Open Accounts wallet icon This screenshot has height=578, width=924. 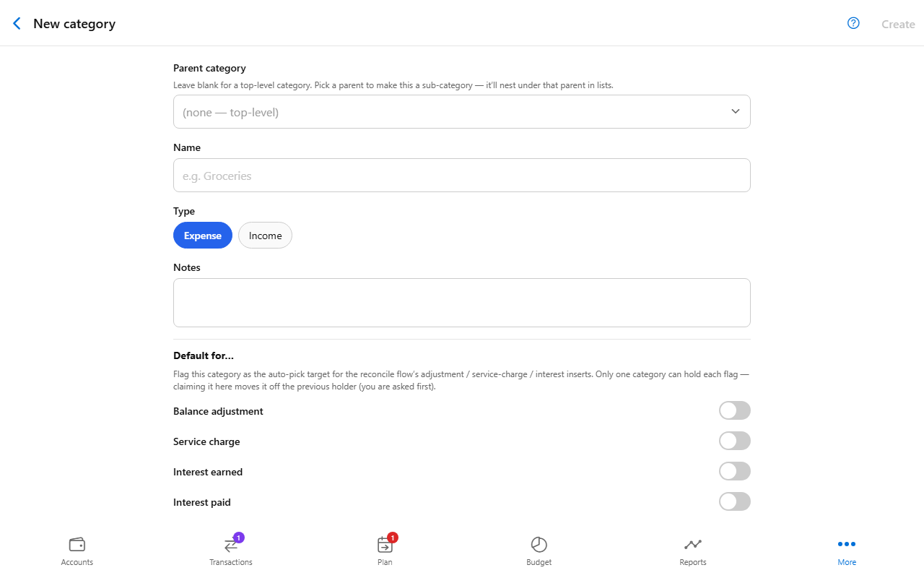[77, 544]
